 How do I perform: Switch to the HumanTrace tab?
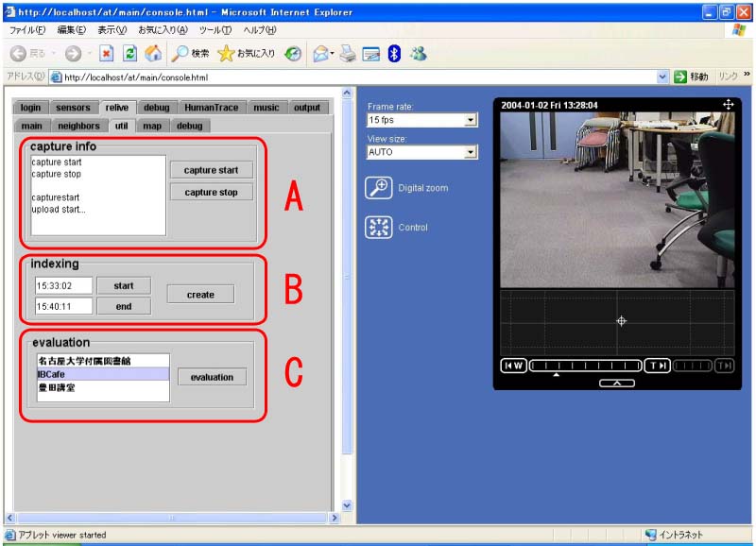pos(211,108)
